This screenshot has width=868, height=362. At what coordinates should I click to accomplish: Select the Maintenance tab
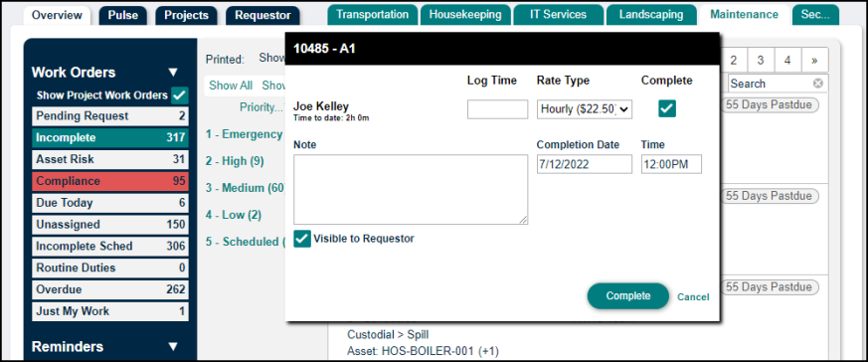[744, 14]
